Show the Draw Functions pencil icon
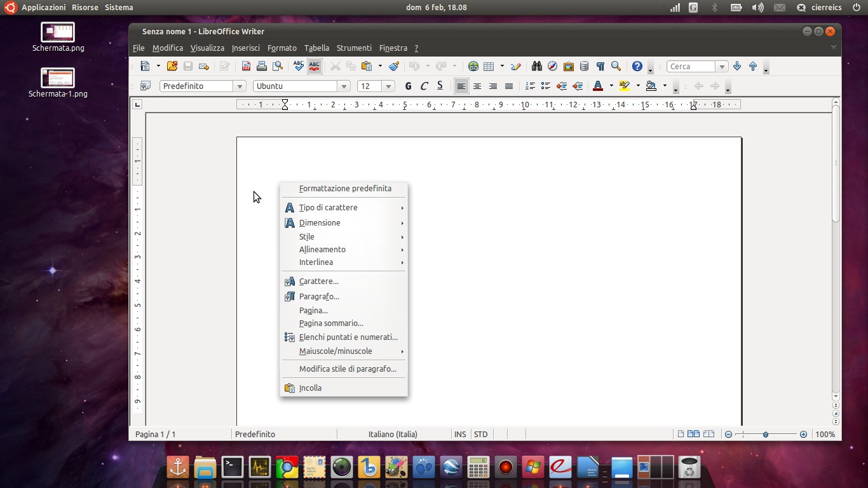 point(516,66)
